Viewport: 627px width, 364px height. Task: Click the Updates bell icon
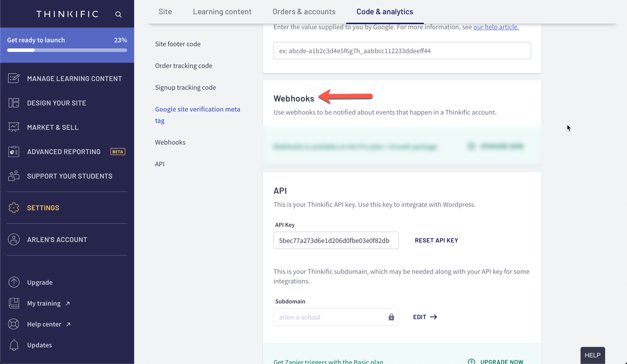click(14, 345)
